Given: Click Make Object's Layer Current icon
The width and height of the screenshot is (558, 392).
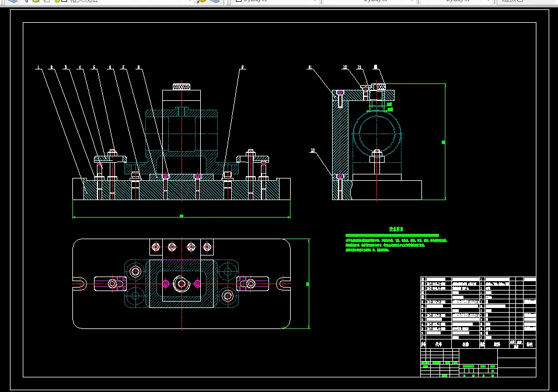Looking at the screenshot, I should tap(202, 1).
